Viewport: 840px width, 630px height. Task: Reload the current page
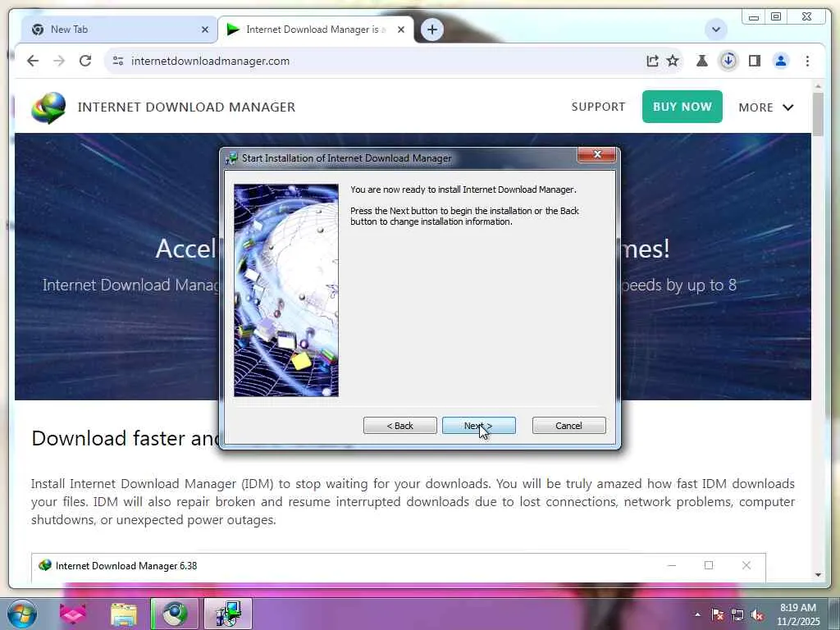pos(85,61)
